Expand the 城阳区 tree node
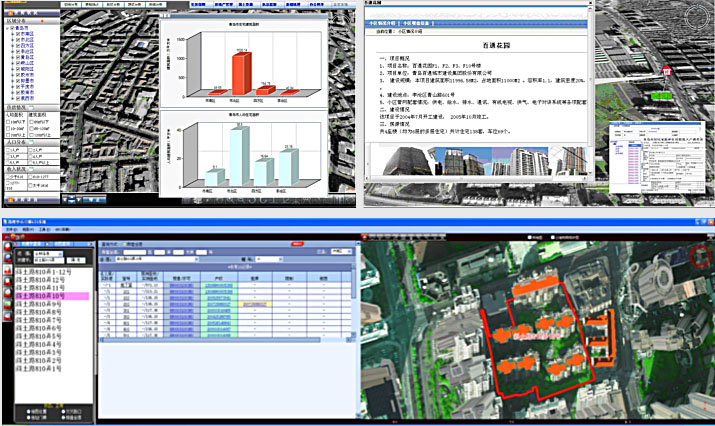Screen dimensions: 715x426 click(12, 69)
